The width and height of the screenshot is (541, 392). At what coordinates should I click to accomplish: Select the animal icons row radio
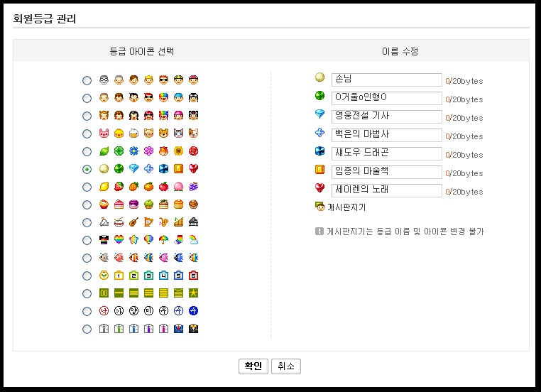click(87, 134)
